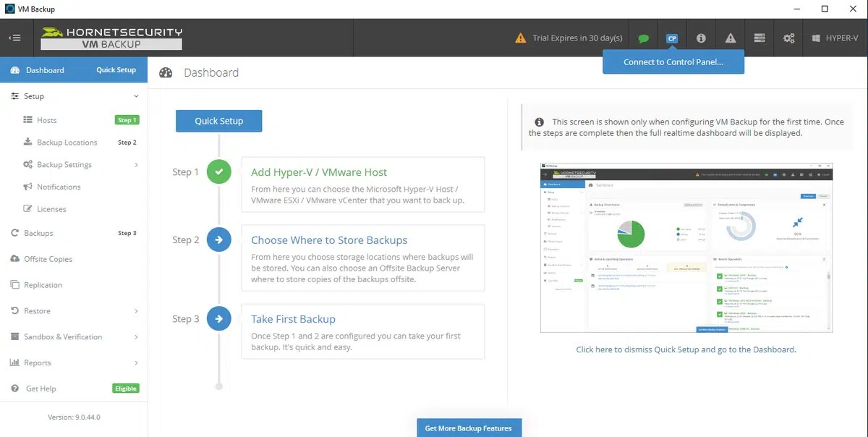Click the blue arrow Step 2 circle
The height and width of the screenshot is (437, 868).
(218, 239)
